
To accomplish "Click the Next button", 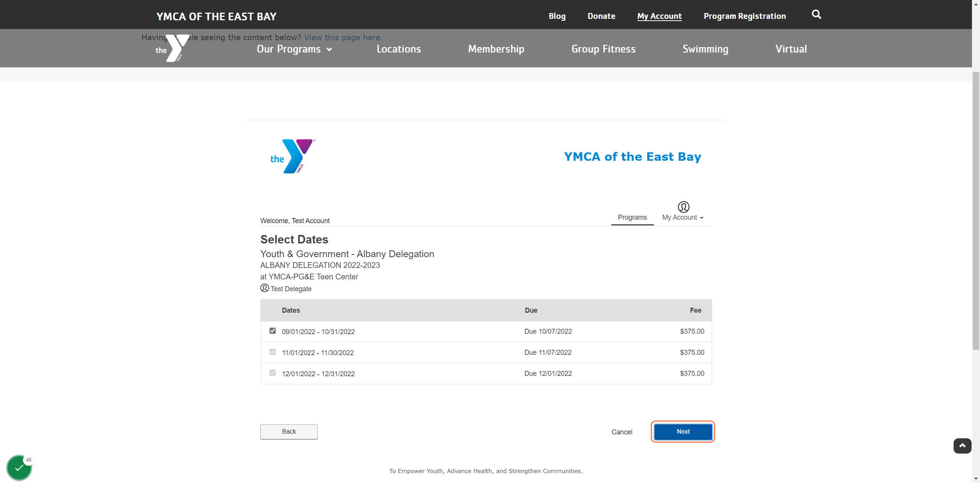I will click(x=683, y=432).
